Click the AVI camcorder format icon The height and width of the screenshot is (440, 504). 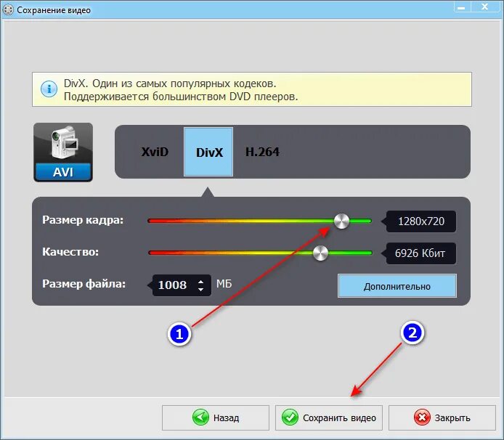click(x=63, y=152)
